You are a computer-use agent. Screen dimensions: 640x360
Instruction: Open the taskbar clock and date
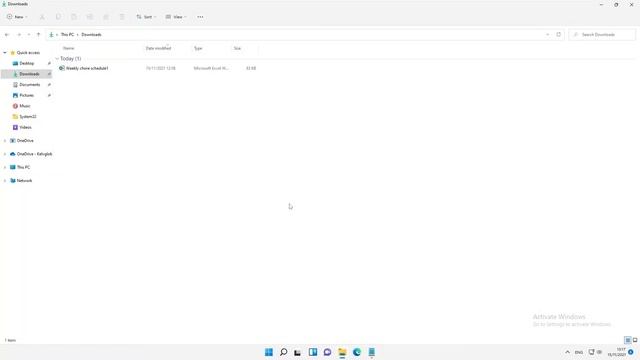click(x=617, y=352)
